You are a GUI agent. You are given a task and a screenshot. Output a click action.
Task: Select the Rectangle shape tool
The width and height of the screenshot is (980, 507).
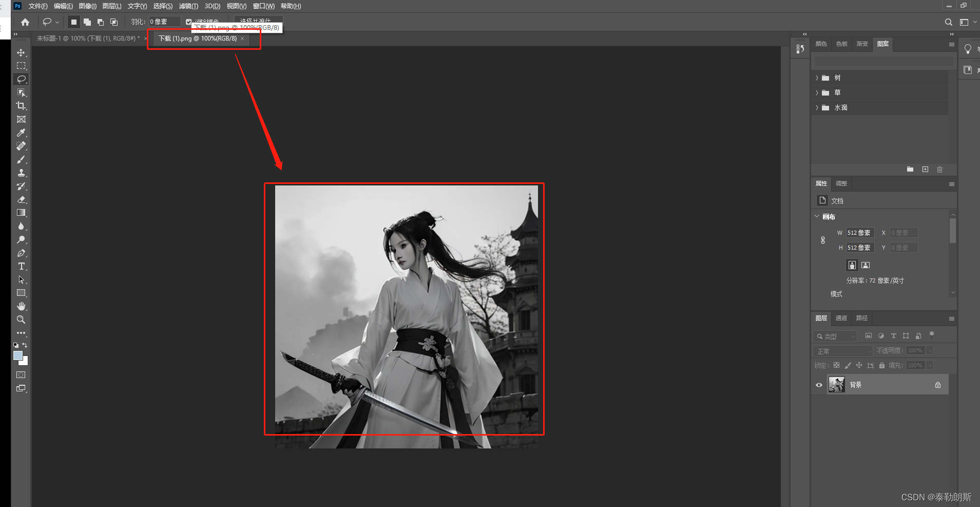pos(21,293)
